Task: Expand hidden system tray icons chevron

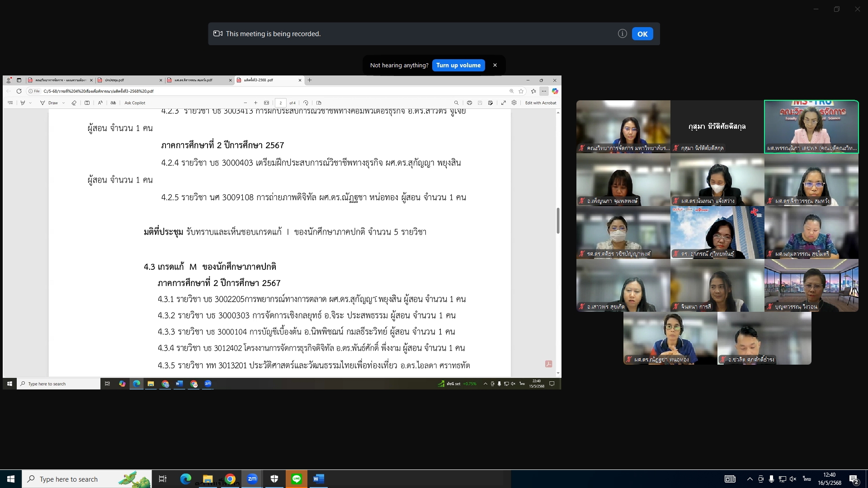Action: 750,479
